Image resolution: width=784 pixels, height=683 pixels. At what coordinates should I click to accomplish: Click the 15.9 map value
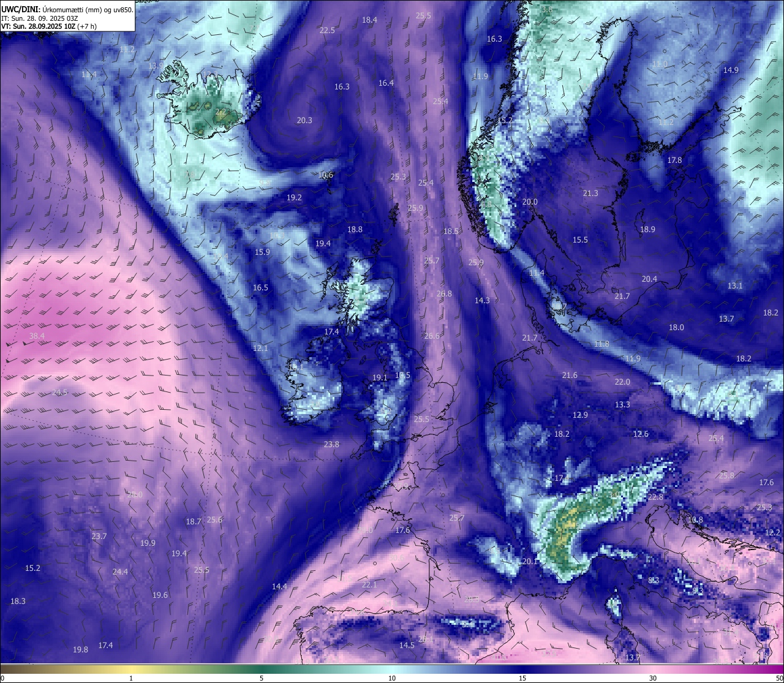click(x=262, y=252)
